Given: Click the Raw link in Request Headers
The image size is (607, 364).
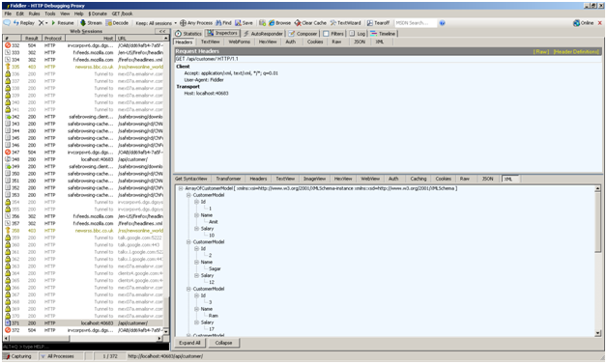Looking at the screenshot, I should coord(541,51).
